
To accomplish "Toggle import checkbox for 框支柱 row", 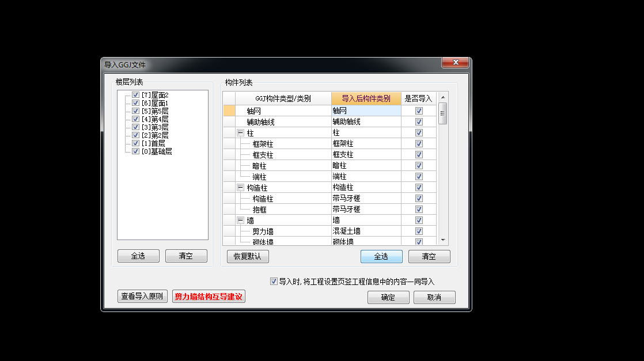I will (419, 155).
